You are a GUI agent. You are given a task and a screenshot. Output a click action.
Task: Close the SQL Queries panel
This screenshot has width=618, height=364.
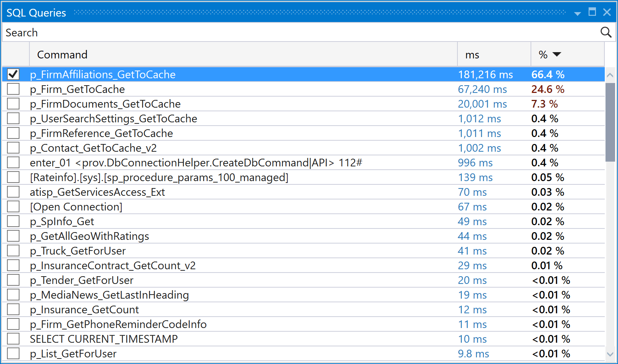coord(607,12)
